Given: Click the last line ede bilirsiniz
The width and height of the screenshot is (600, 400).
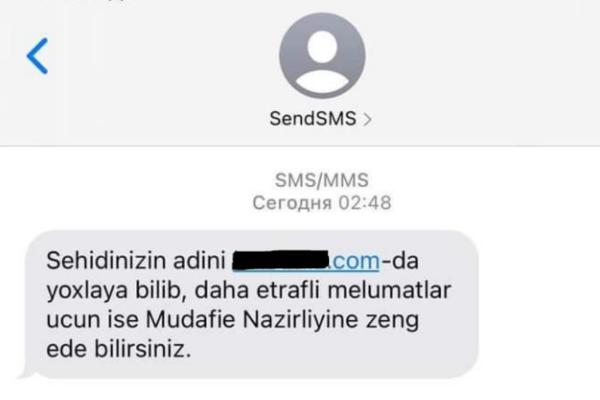Looking at the screenshot, I should coord(119,349).
